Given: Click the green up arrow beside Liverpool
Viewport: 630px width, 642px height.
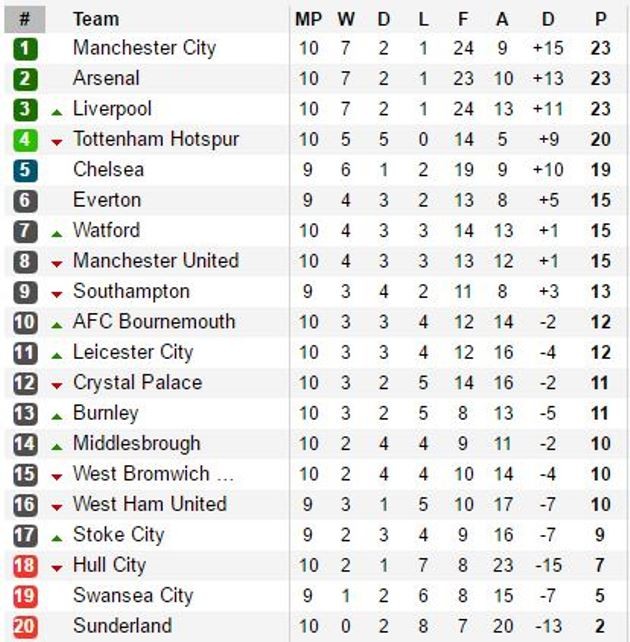Looking at the screenshot, I should click(57, 112).
